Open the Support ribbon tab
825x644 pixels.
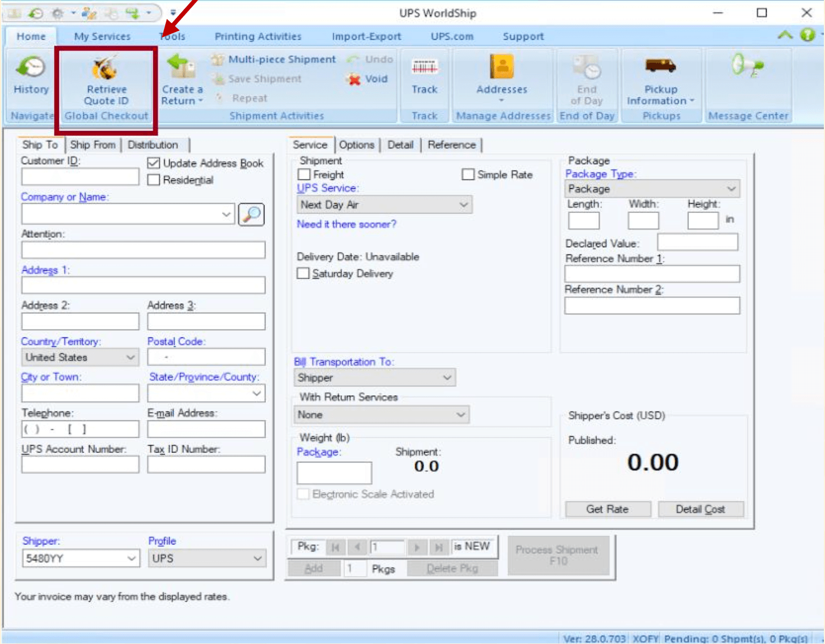coord(523,36)
